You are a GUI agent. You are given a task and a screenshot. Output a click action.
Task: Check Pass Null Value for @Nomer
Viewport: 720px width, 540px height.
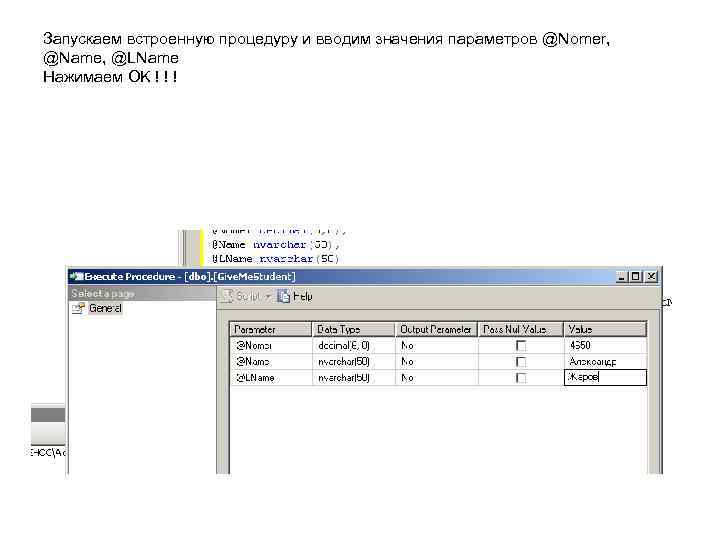(521, 345)
